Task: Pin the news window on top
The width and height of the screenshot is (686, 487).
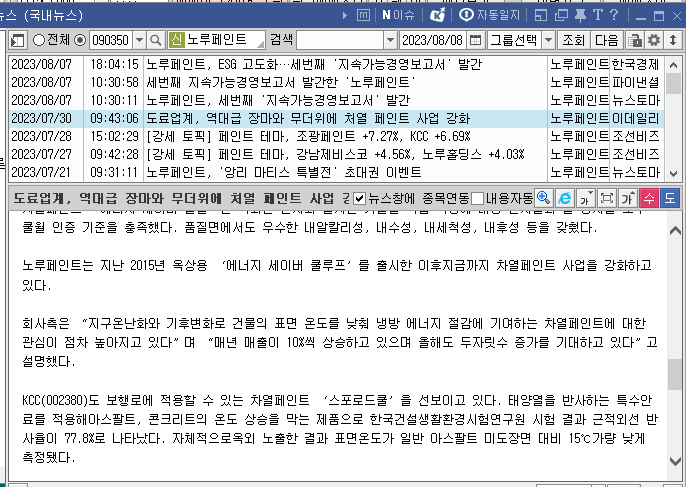Action: point(580,16)
